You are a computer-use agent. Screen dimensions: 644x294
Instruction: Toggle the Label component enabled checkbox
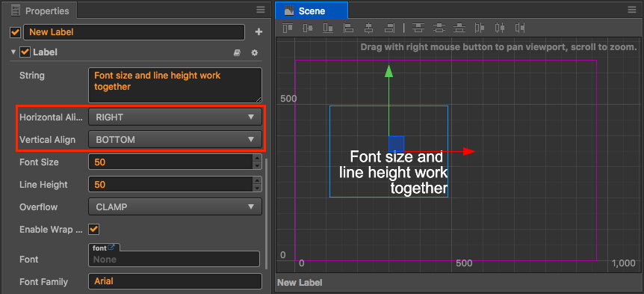pos(25,52)
